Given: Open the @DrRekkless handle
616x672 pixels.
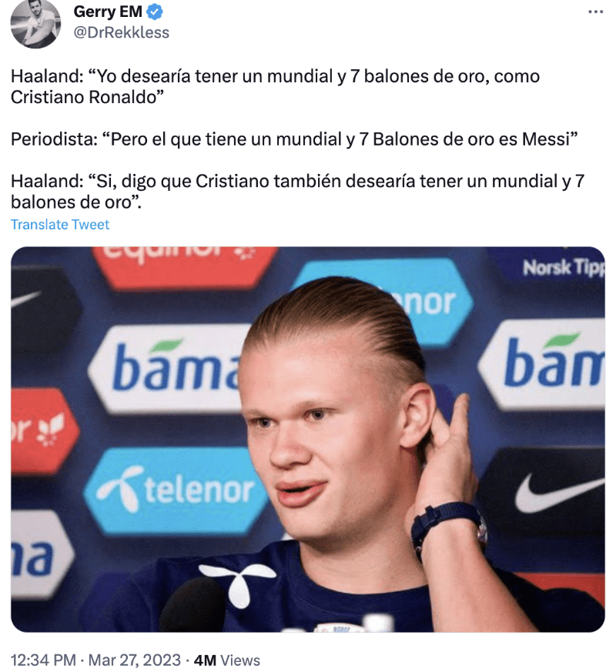Looking at the screenshot, I should pyautogui.click(x=122, y=32).
